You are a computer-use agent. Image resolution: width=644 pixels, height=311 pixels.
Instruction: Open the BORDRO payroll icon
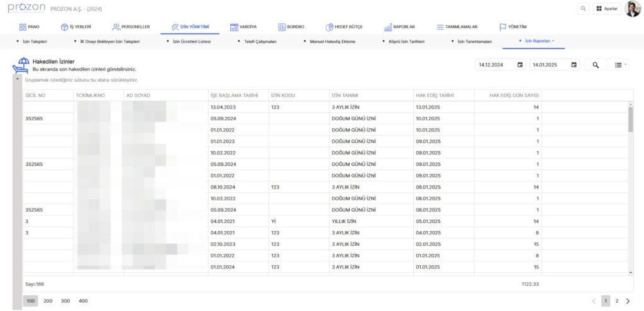point(281,27)
